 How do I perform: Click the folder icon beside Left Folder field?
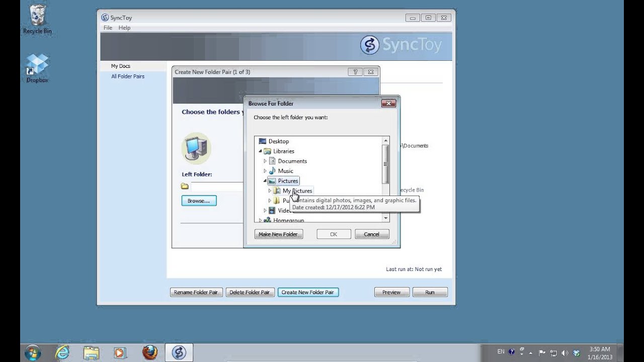tap(185, 187)
